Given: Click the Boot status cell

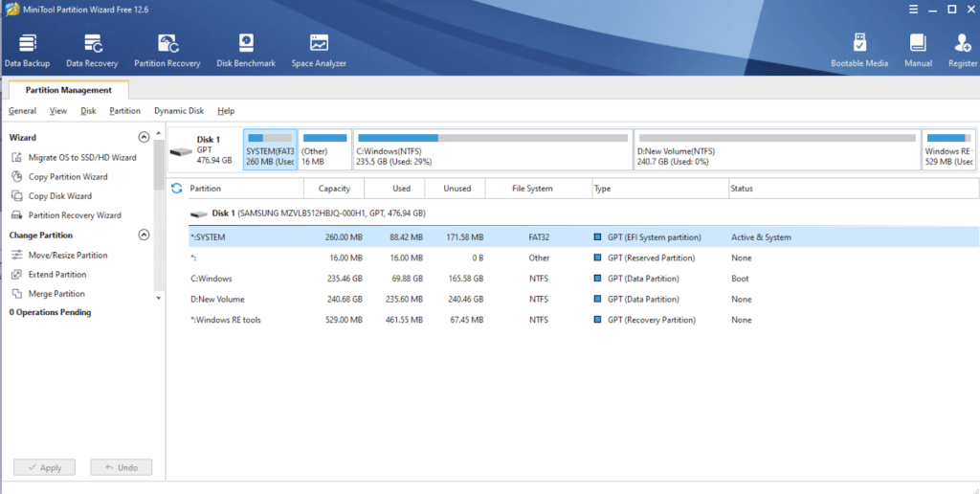Looking at the screenshot, I should [x=740, y=279].
